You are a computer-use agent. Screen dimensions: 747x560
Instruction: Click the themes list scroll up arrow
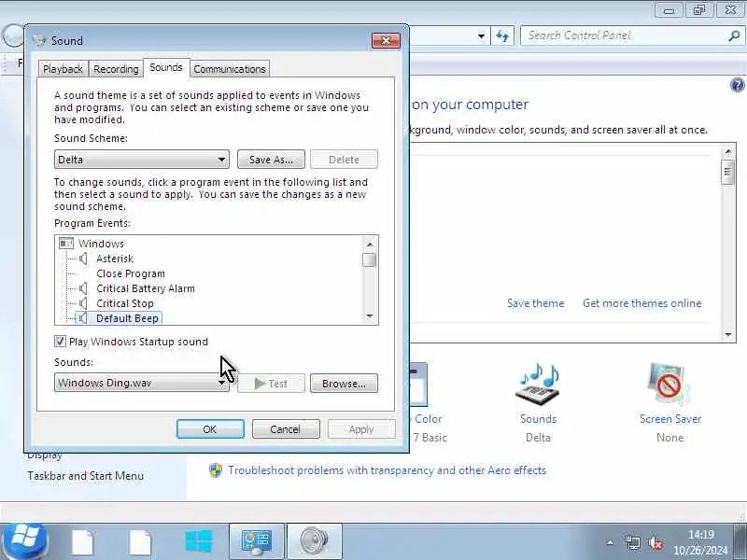(728, 152)
